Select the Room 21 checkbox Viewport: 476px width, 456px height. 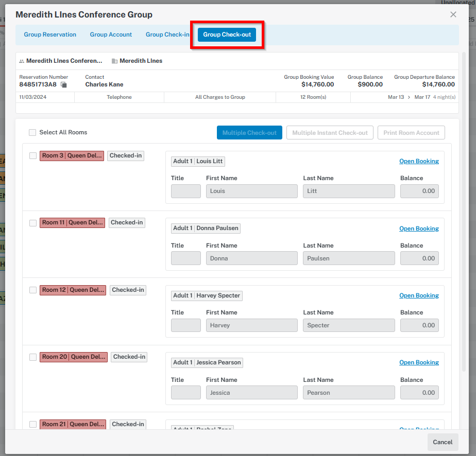click(33, 424)
